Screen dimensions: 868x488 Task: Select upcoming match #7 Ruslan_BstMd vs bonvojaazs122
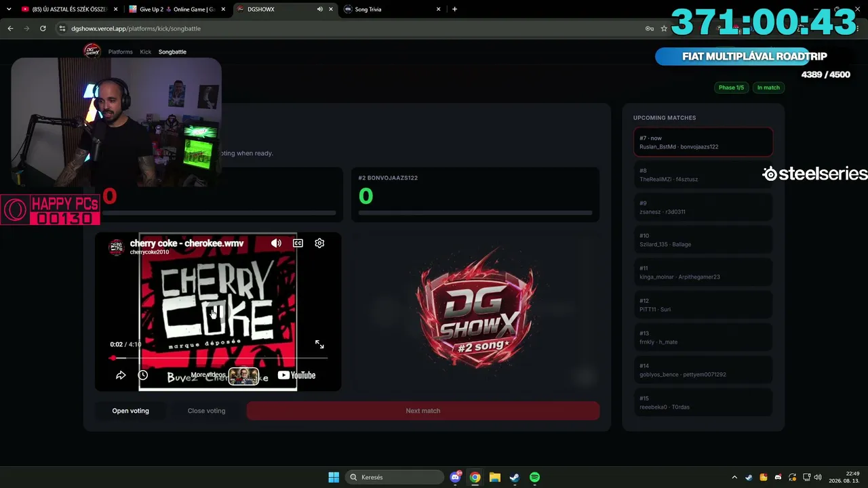pos(703,142)
